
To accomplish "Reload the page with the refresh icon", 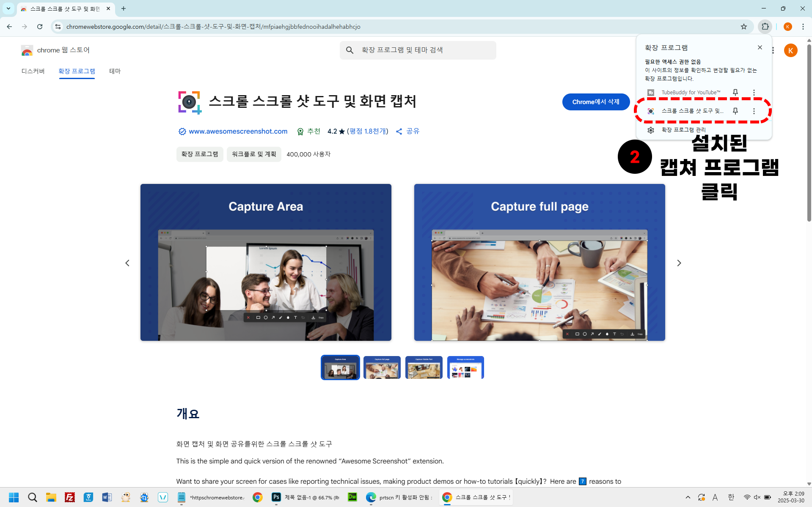I will coord(40,27).
